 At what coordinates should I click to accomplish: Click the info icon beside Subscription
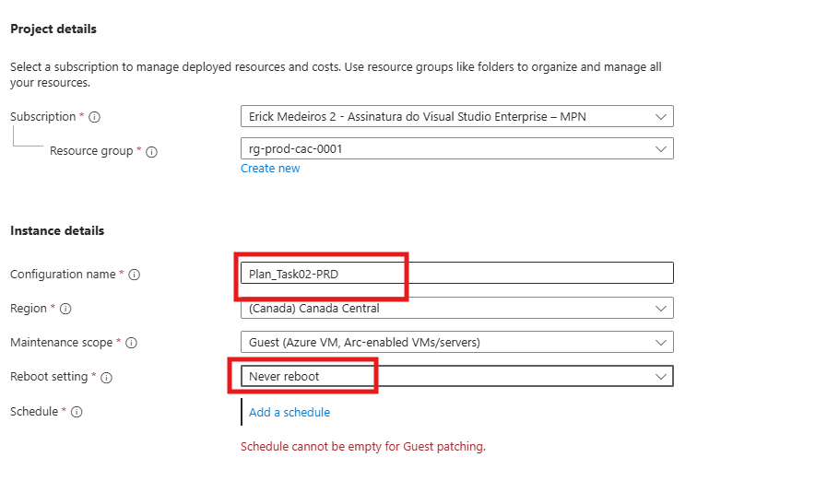click(x=94, y=117)
